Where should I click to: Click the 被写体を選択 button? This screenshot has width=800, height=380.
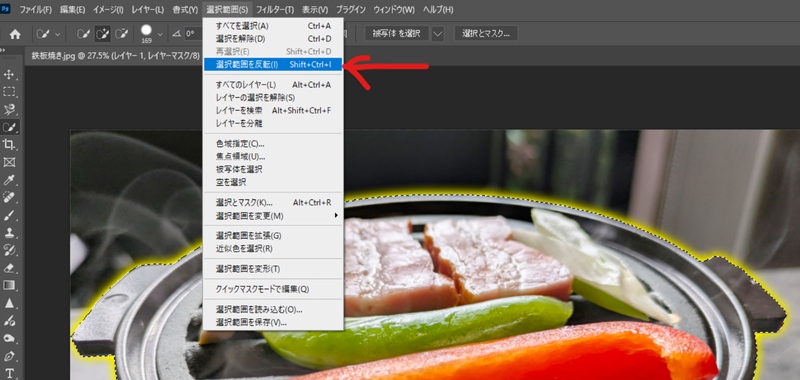point(396,34)
